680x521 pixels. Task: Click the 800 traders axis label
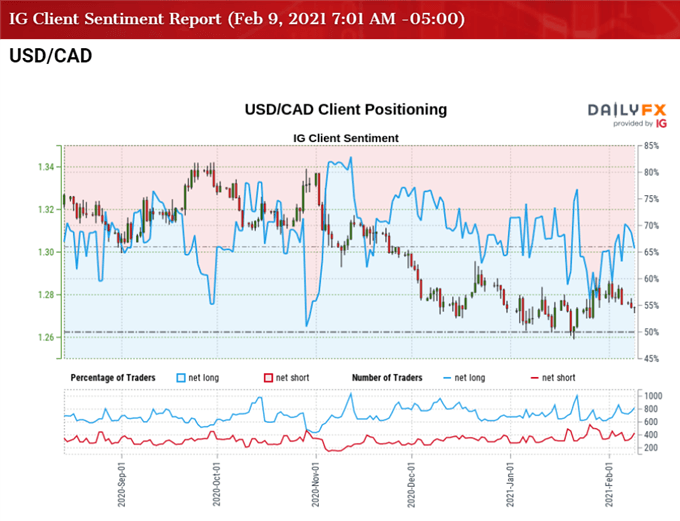[651, 409]
